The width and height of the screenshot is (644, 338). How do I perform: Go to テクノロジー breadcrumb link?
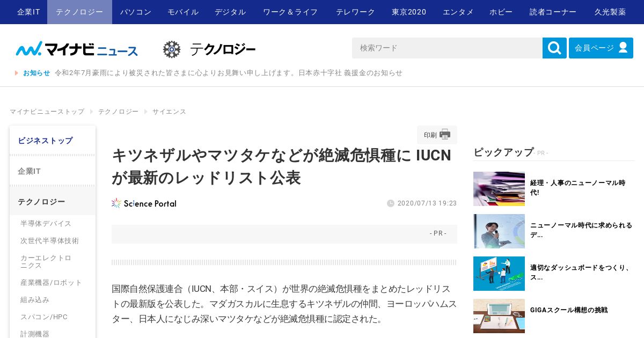coord(118,112)
